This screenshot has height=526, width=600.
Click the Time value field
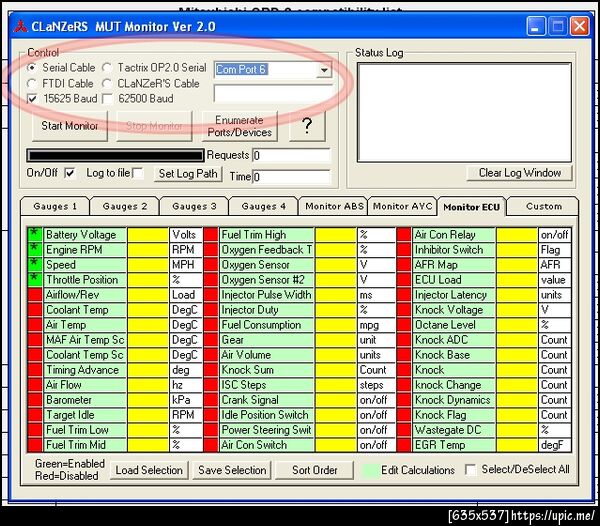291,177
